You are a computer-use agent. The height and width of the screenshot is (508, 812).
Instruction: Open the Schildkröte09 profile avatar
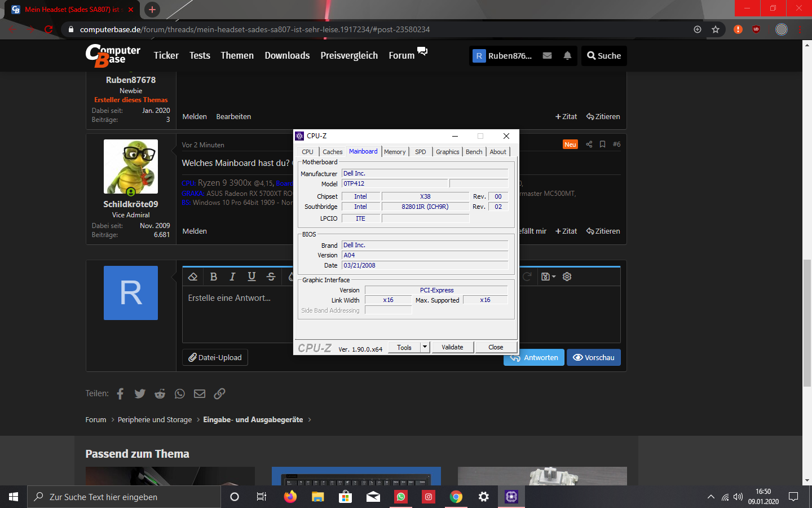[x=131, y=167]
